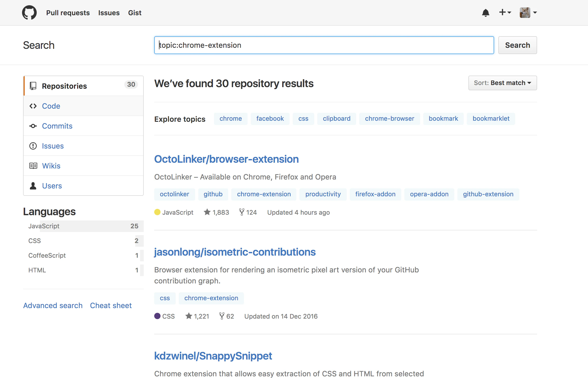This screenshot has width=588, height=380.
Task: Focus the topic:chrome-extension search field
Action: pyautogui.click(x=324, y=45)
